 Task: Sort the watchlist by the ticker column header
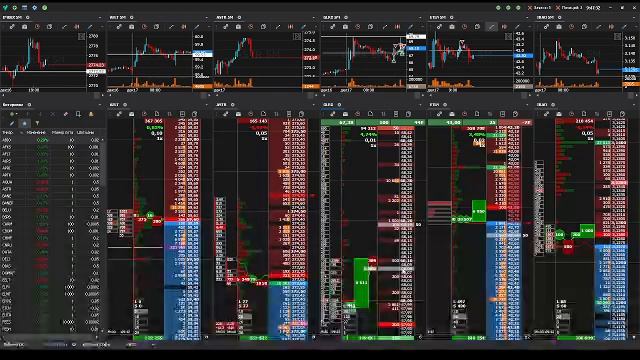coord(8,133)
